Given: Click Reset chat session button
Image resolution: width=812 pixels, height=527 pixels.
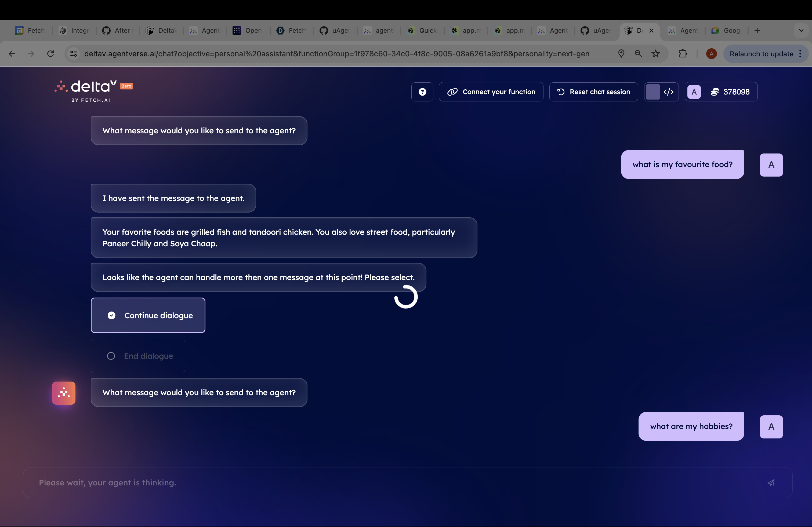Looking at the screenshot, I should [593, 92].
